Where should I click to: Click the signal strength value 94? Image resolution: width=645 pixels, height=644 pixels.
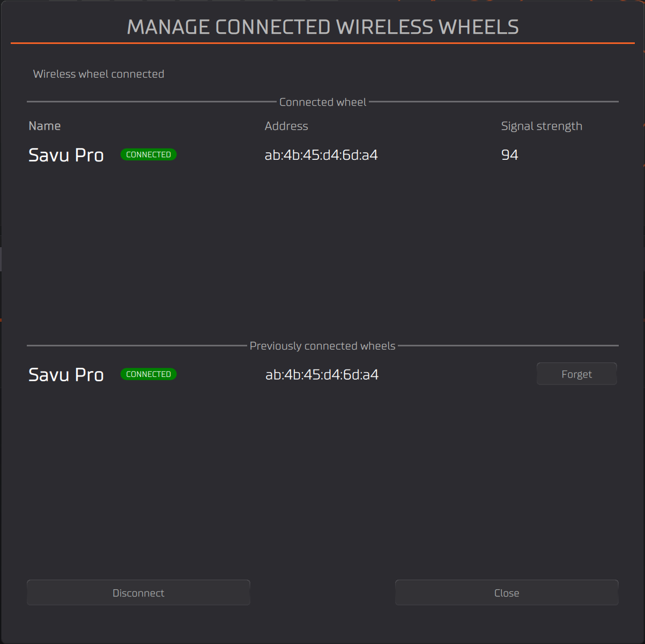(509, 155)
